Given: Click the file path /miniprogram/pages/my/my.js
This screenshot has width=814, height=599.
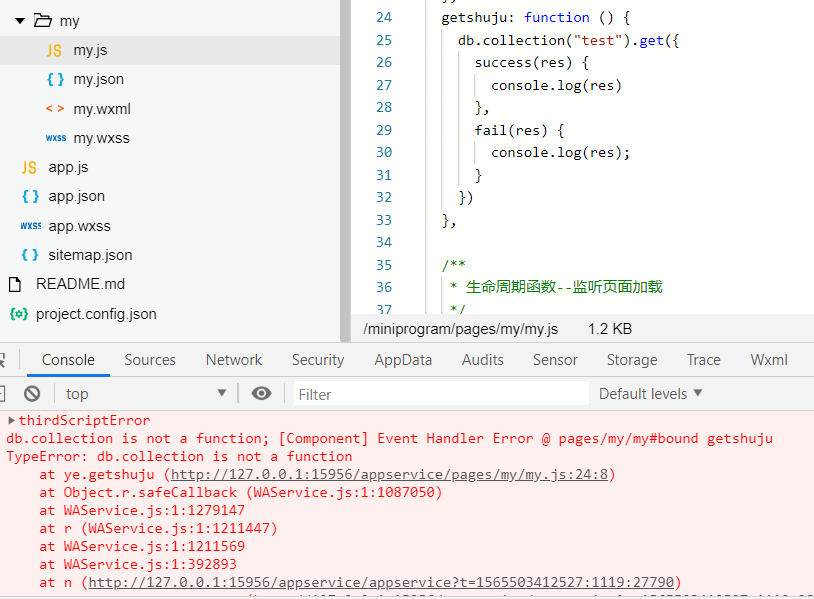Looking at the screenshot, I should click(x=460, y=329).
